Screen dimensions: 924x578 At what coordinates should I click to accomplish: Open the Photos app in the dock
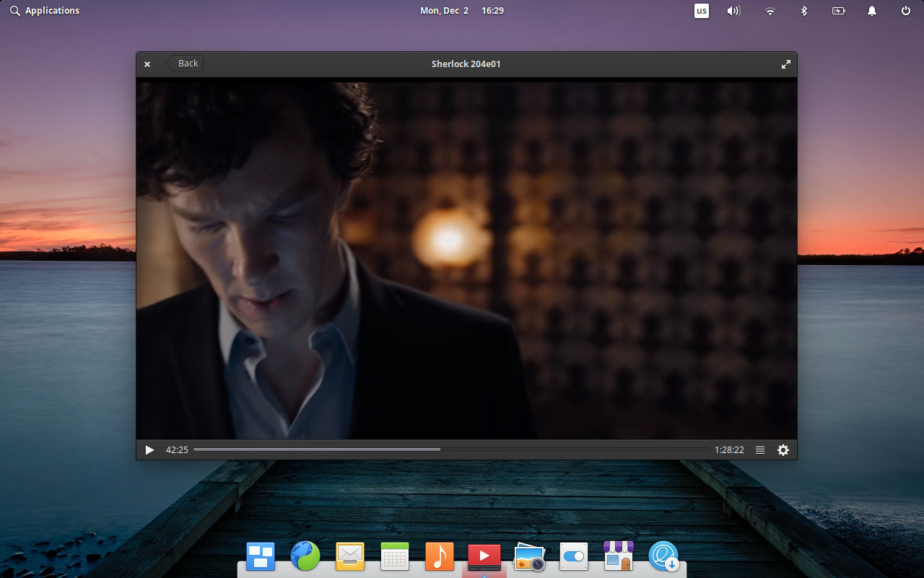pos(529,557)
